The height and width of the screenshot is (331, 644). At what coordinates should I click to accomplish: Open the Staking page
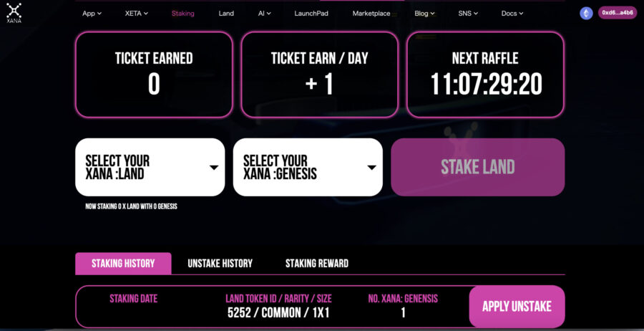(x=182, y=14)
